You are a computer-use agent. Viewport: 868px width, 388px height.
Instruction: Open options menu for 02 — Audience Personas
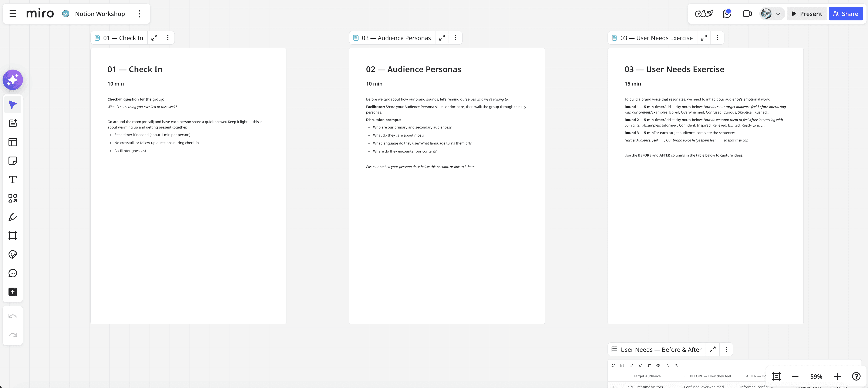pyautogui.click(x=455, y=38)
